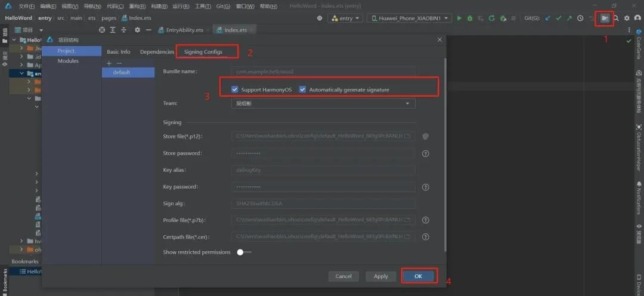Start debugging with the Debug icon
Viewport: 644px width, 296px height.
pyautogui.click(x=470, y=18)
